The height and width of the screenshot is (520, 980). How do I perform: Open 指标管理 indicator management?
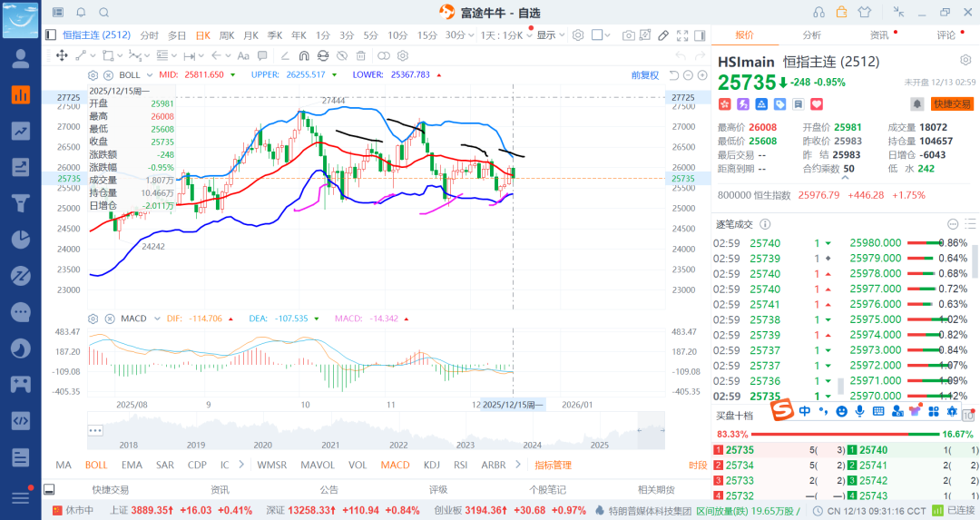coord(554,465)
